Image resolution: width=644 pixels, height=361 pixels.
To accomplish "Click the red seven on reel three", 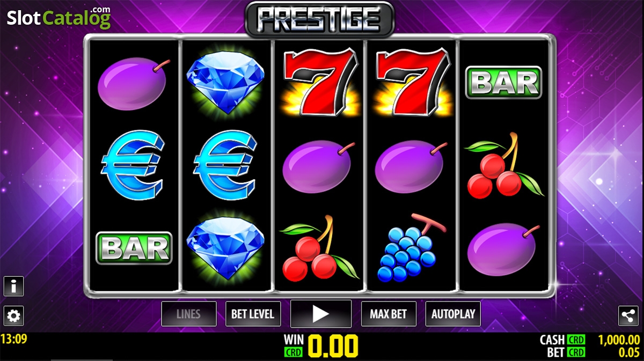I will point(321,82).
